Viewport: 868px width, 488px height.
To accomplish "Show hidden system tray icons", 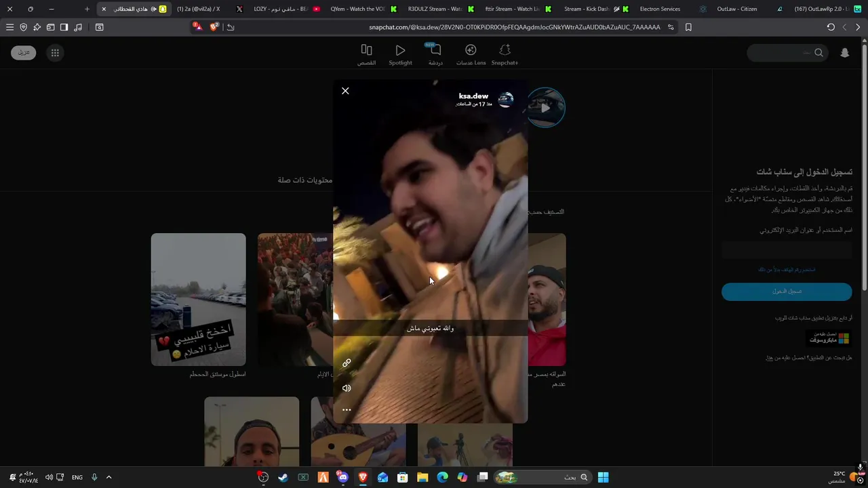I will pyautogui.click(x=108, y=477).
